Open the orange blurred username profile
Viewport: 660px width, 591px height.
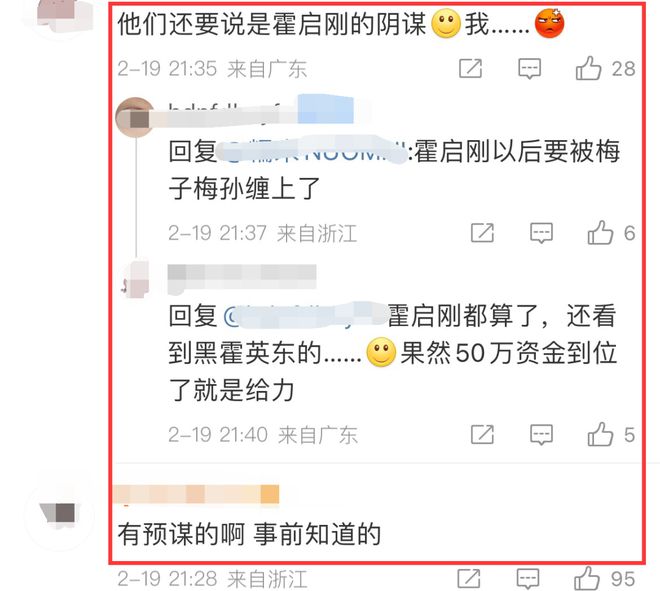[196, 494]
